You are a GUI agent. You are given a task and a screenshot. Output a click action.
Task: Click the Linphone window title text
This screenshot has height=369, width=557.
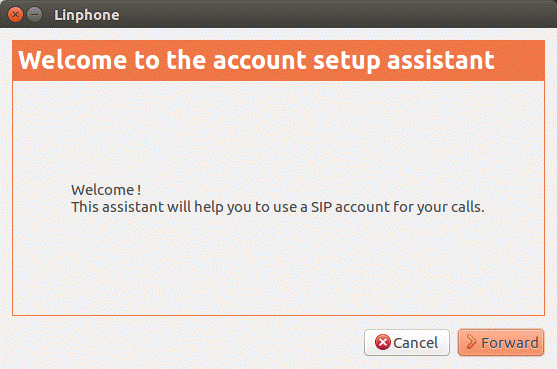(87, 15)
